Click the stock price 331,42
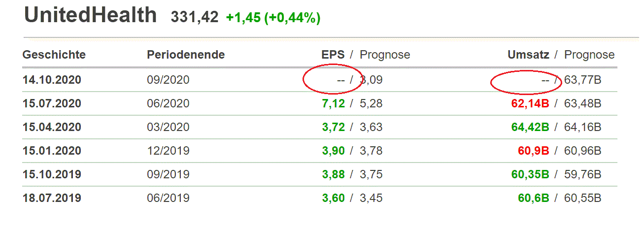 click(x=194, y=18)
